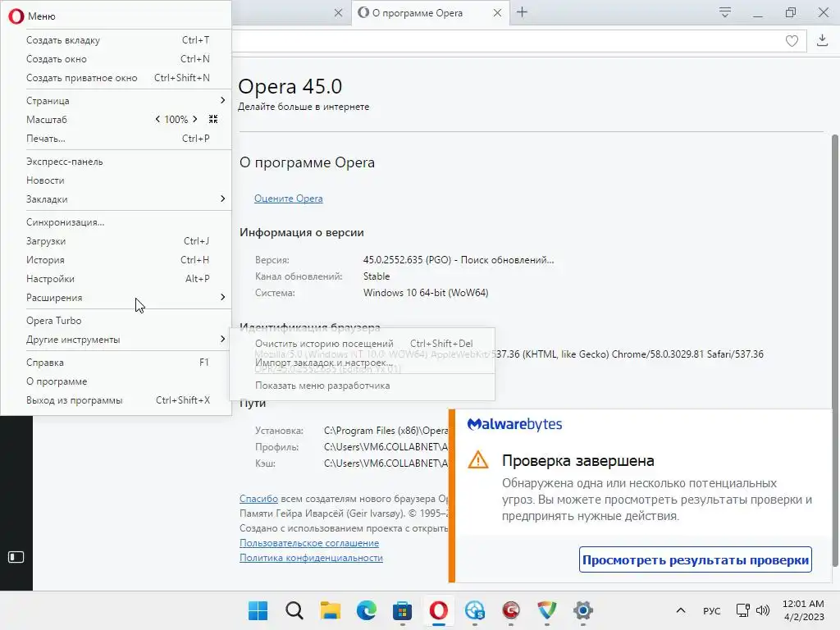Viewport: 840px width, 630px height.
Task: Open the clock showing 12:01 AM
Action: click(803, 604)
